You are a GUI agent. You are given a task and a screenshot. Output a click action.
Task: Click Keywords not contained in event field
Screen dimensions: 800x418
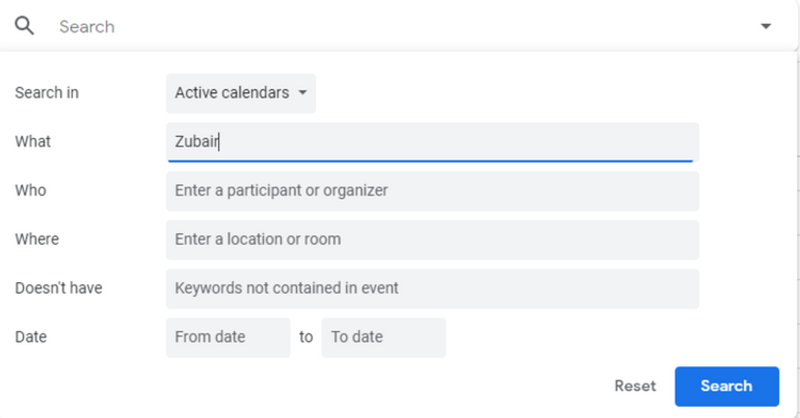pyautogui.click(x=432, y=288)
